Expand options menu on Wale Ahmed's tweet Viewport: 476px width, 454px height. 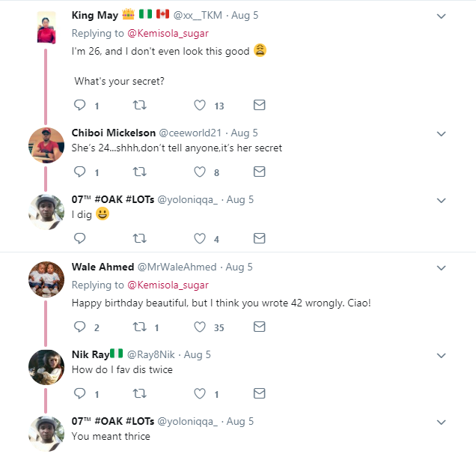coord(442,267)
